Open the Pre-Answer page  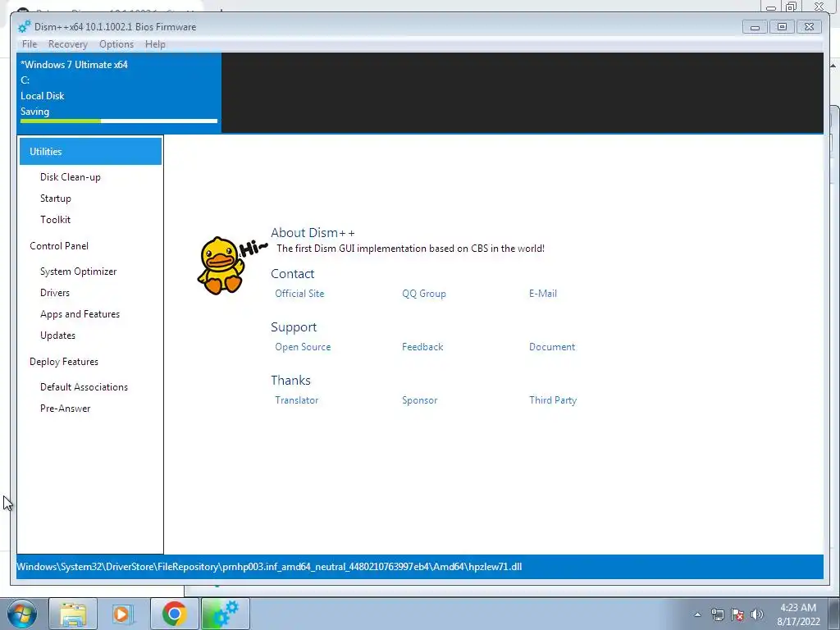(x=65, y=409)
